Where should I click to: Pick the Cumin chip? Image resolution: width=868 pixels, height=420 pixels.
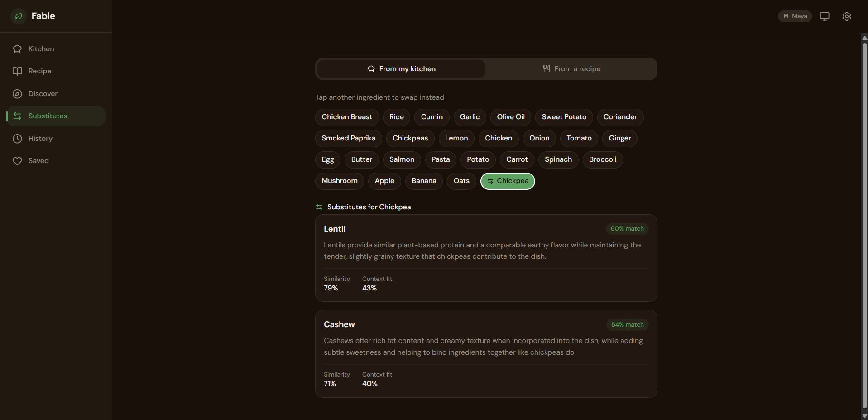point(432,117)
